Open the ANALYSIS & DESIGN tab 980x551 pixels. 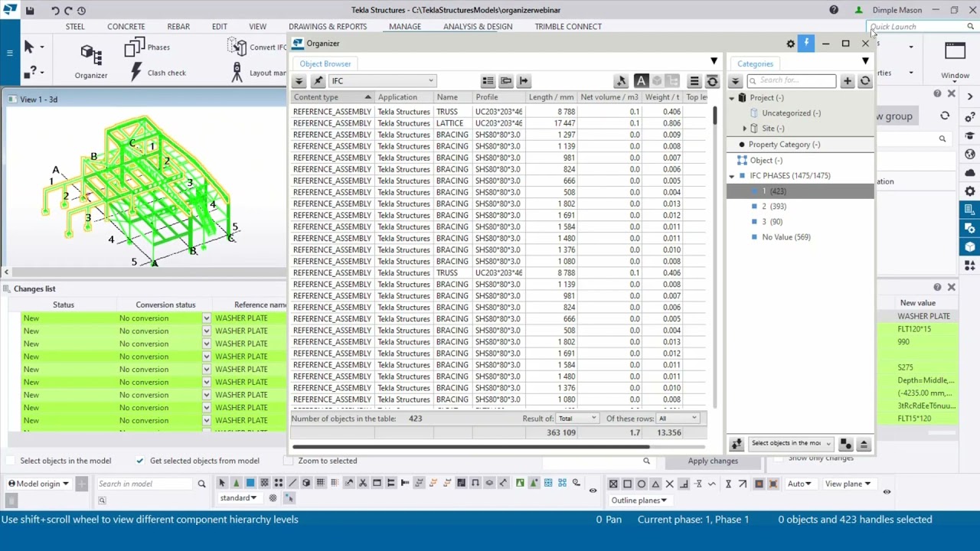(x=478, y=27)
